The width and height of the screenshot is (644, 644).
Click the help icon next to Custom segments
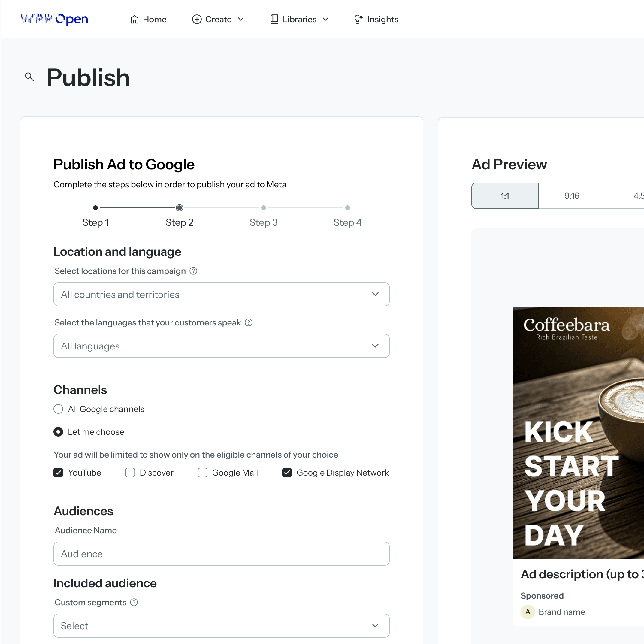point(134,602)
